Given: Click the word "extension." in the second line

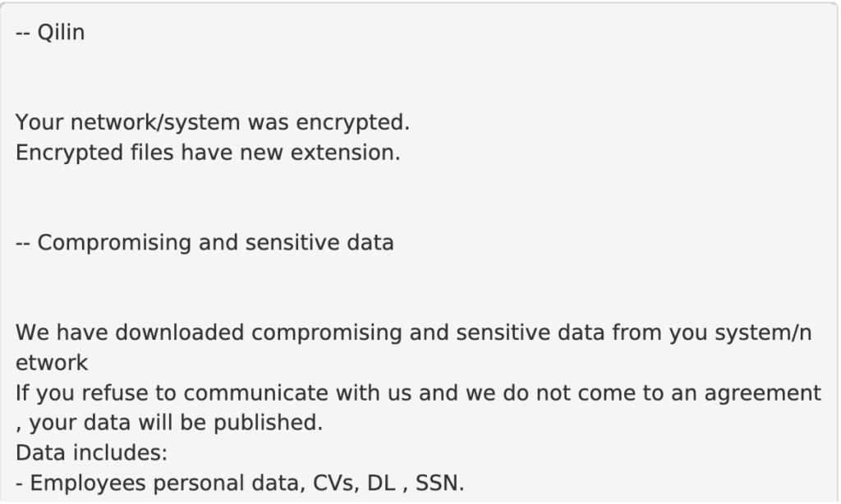Looking at the screenshot, I should point(346,153).
